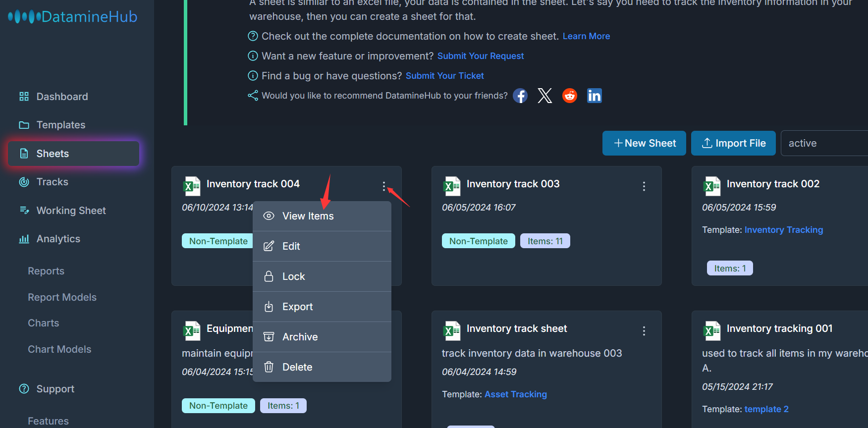Choose Archive from the context menu

[322, 337]
